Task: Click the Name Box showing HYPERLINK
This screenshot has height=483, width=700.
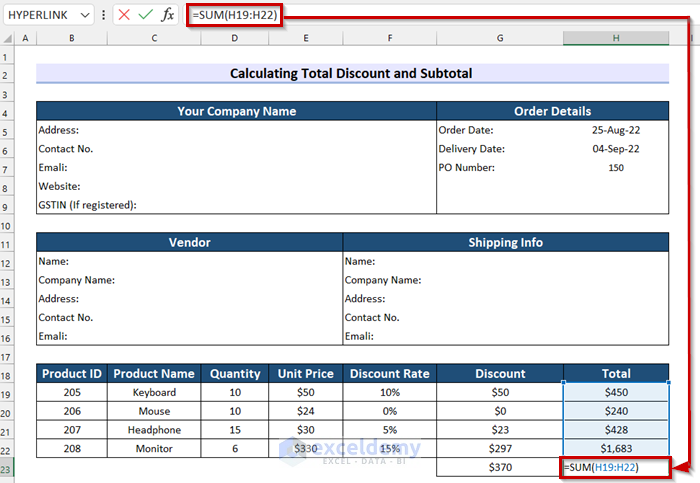Action: click(38, 15)
